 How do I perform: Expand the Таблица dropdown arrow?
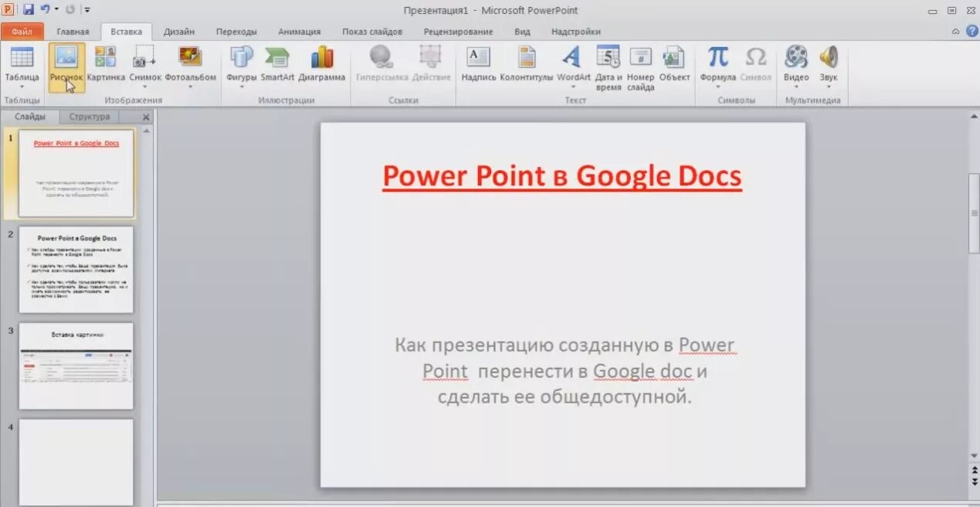(22, 87)
